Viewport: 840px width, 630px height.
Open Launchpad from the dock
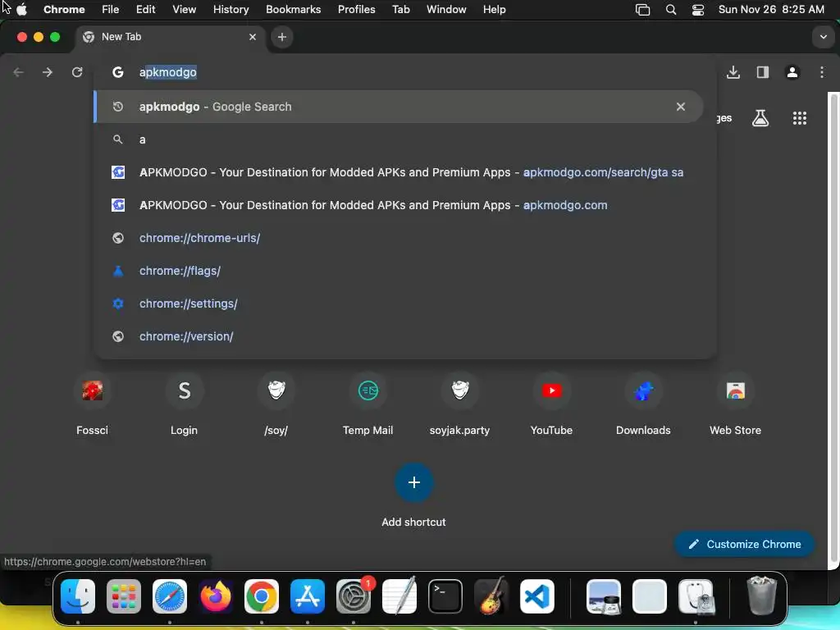click(x=124, y=596)
